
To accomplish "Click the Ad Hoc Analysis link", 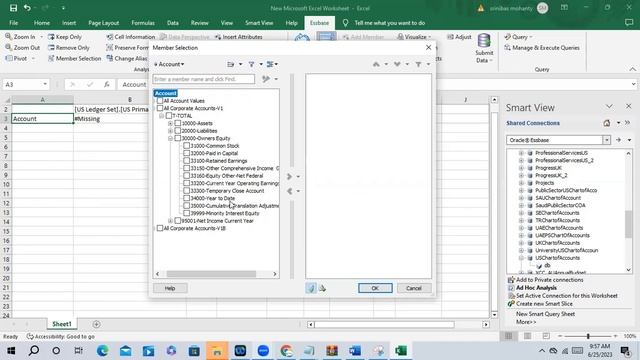I will coord(536,288).
